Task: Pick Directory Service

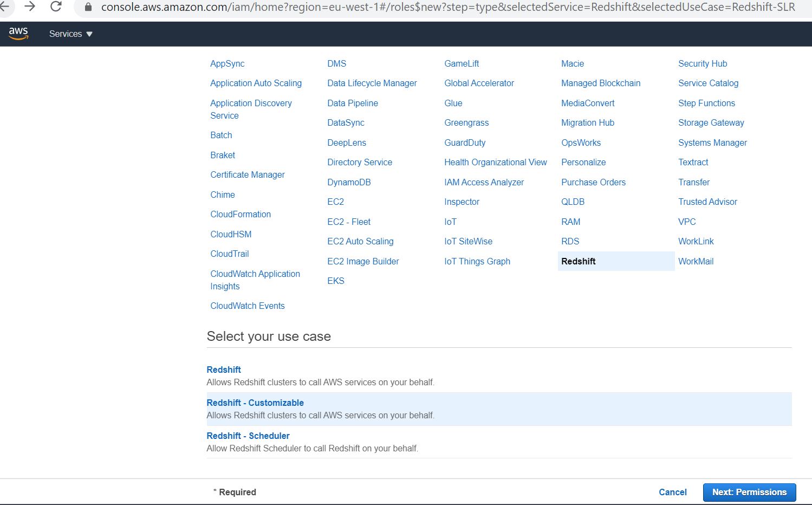Action: (360, 162)
